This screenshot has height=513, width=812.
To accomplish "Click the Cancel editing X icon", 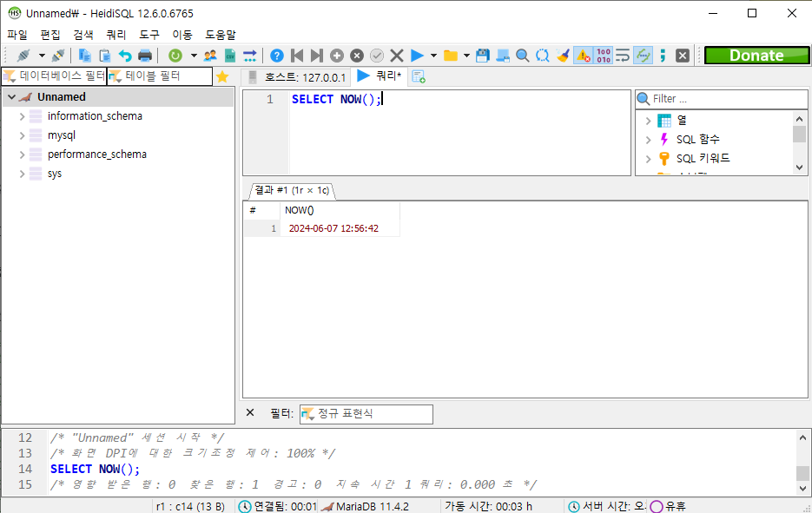I will [397, 56].
